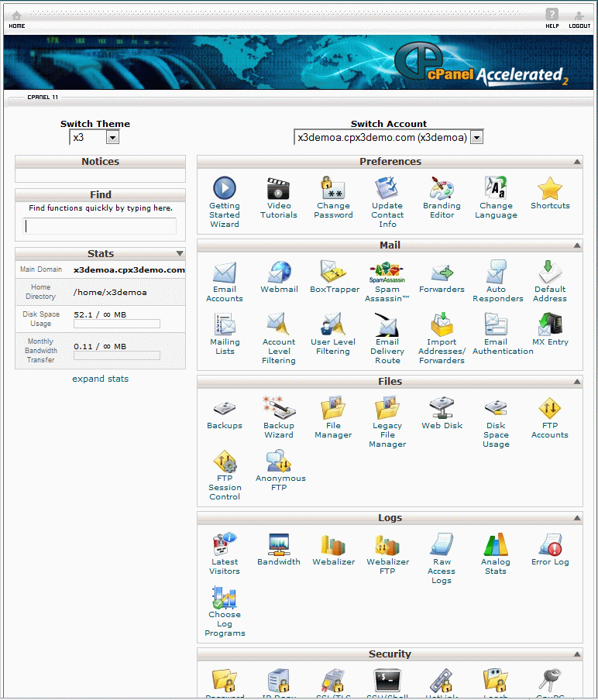Open the File Manager icon
The height and width of the screenshot is (700, 598).
[x=333, y=408]
